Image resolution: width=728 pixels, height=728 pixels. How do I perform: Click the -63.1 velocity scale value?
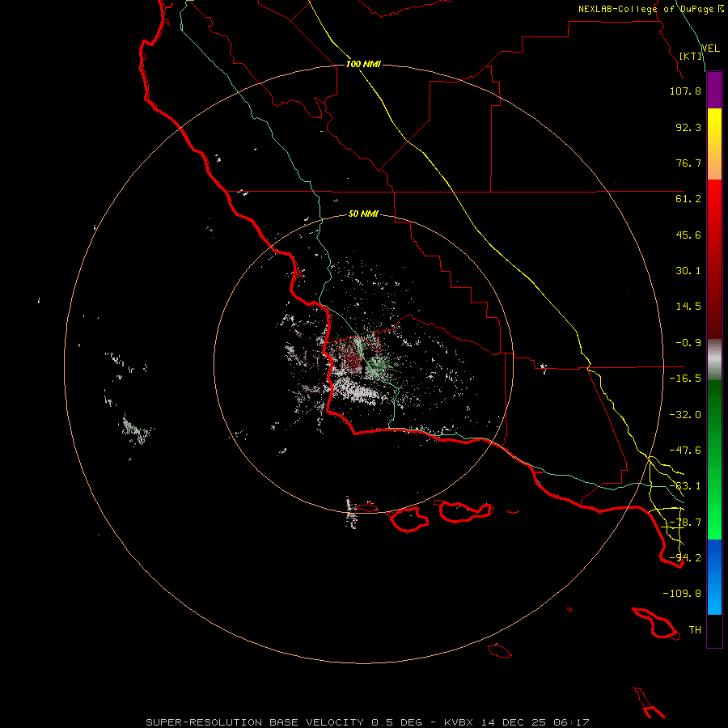[685, 486]
